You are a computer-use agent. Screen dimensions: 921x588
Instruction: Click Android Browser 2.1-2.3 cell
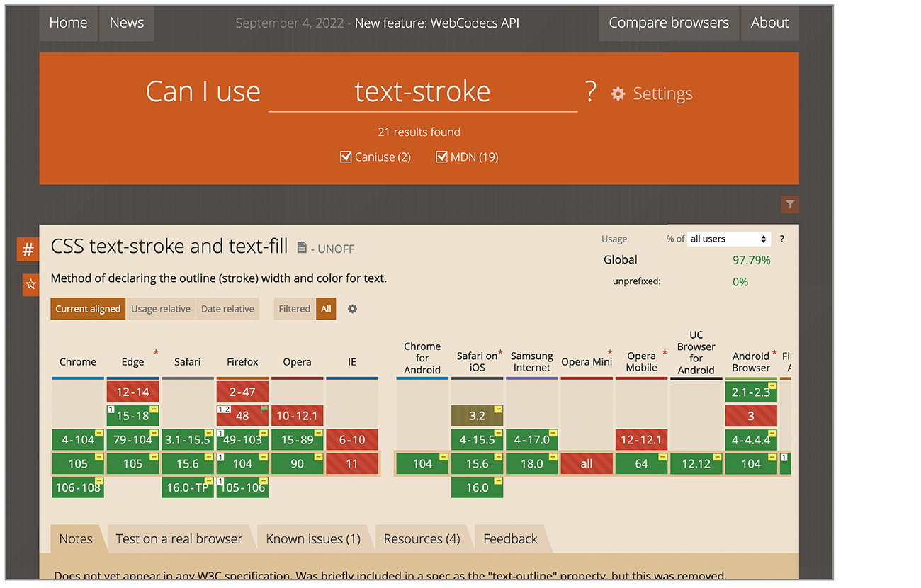751,392
